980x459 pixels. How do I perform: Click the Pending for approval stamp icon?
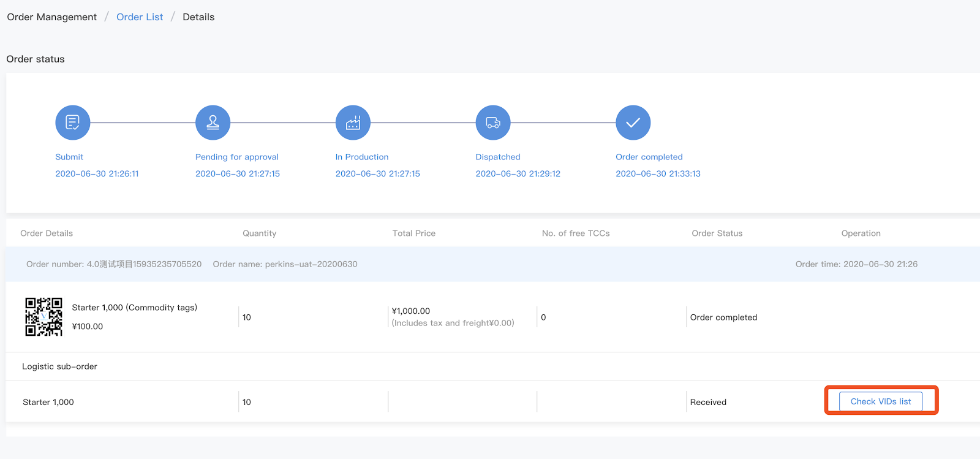click(213, 123)
